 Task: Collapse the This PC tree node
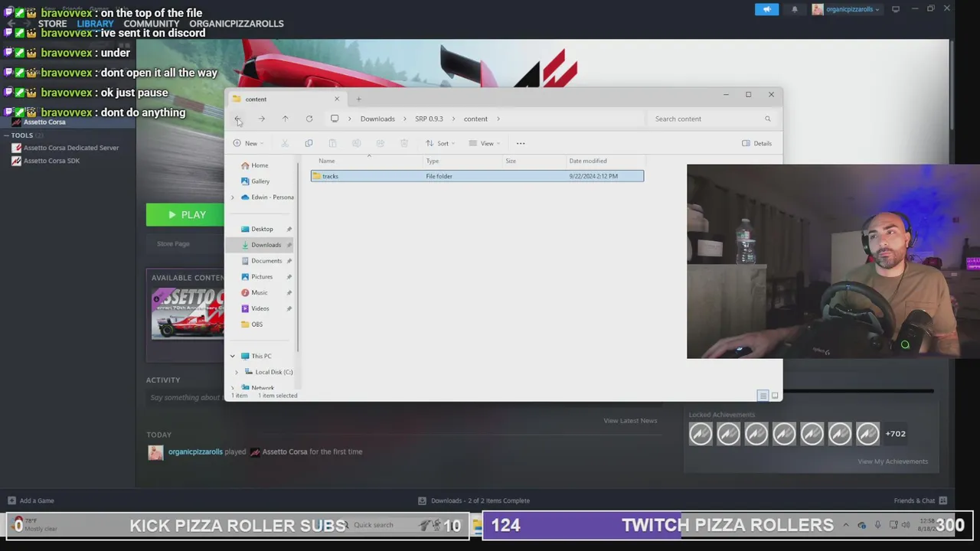point(233,356)
